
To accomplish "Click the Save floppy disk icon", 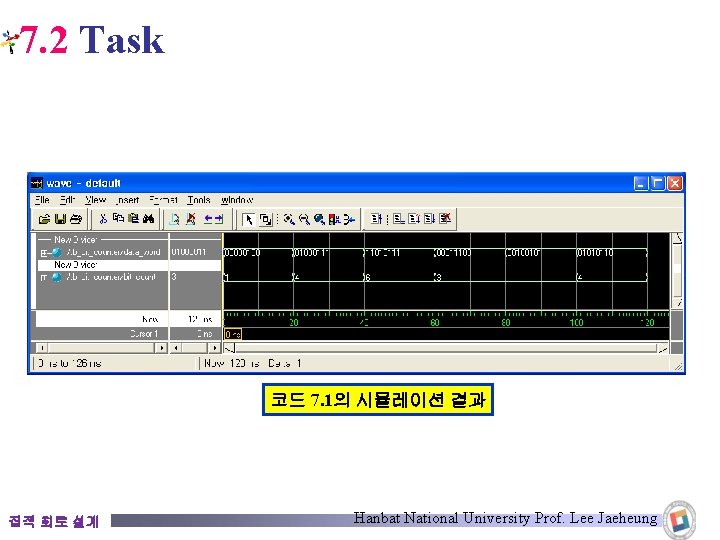I will point(60,219).
